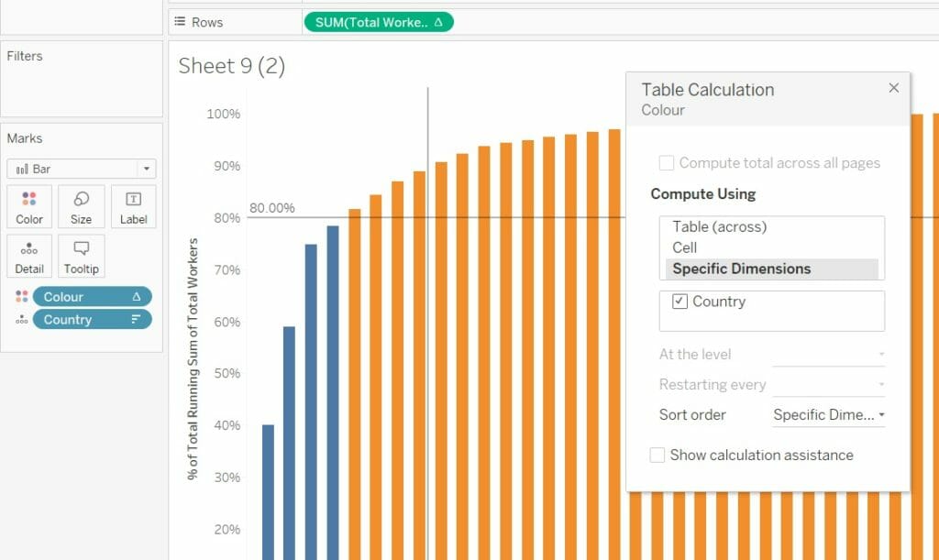Open the Color marks card

29,206
